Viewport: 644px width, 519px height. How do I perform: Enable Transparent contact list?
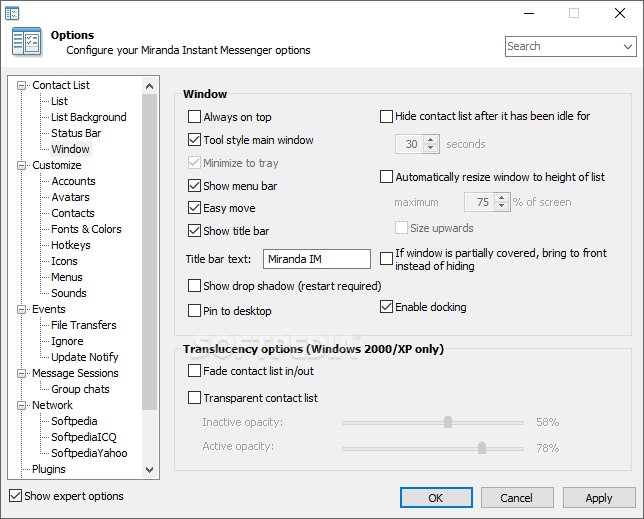(194, 397)
